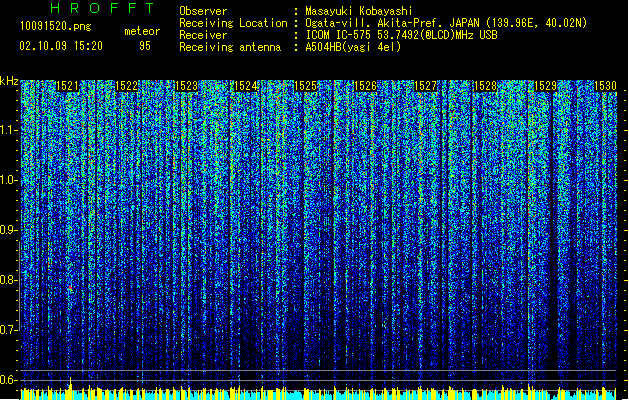
Task: Click the 1522 time marker
Action: 126,86
